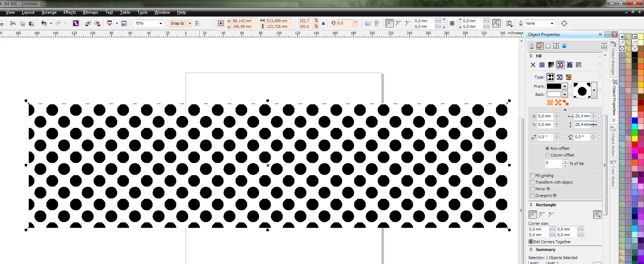Open the Outline tab in Object Properties
The height and width of the screenshot is (264, 644).
coord(532,46)
